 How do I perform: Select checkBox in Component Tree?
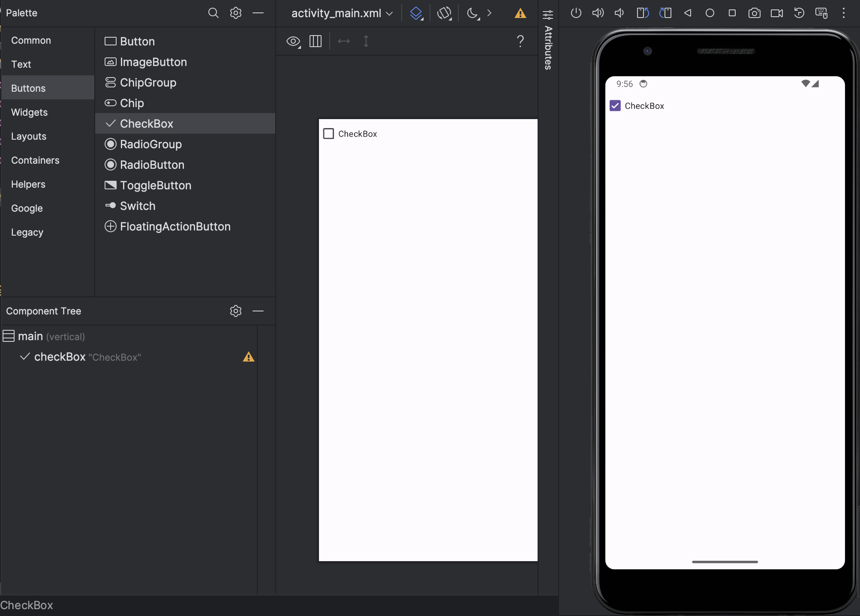(x=60, y=357)
